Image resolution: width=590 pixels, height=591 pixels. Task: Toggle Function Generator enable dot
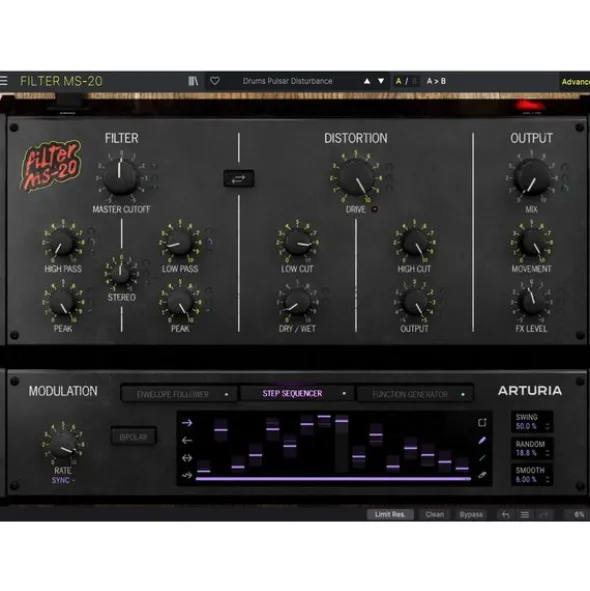click(x=463, y=395)
